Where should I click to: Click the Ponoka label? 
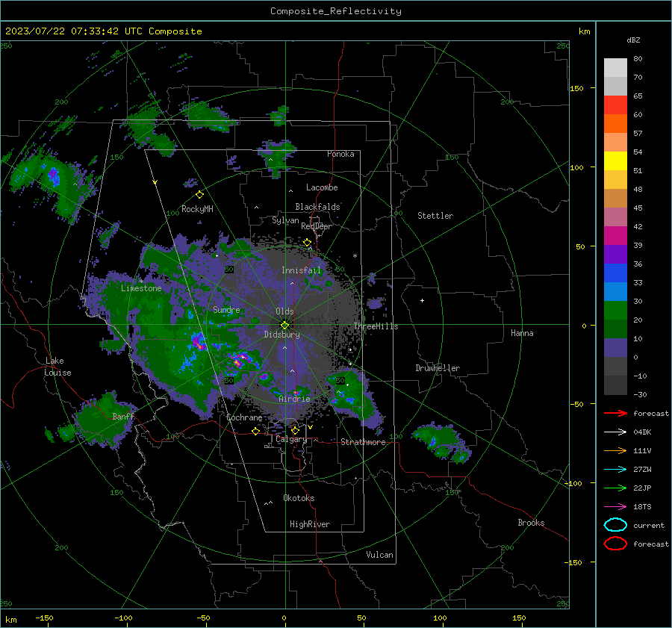[x=340, y=154]
